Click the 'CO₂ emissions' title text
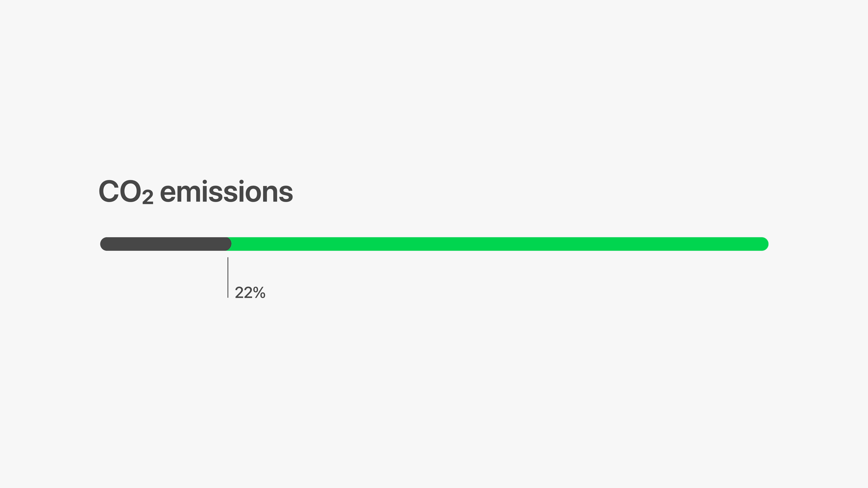The image size is (868, 488). [196, 192]
